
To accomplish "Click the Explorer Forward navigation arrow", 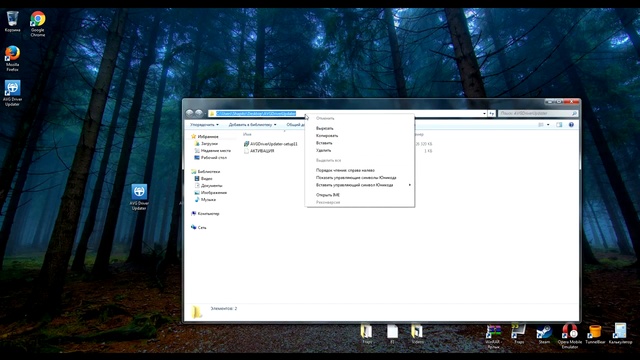I will click(x=198, y=113).
